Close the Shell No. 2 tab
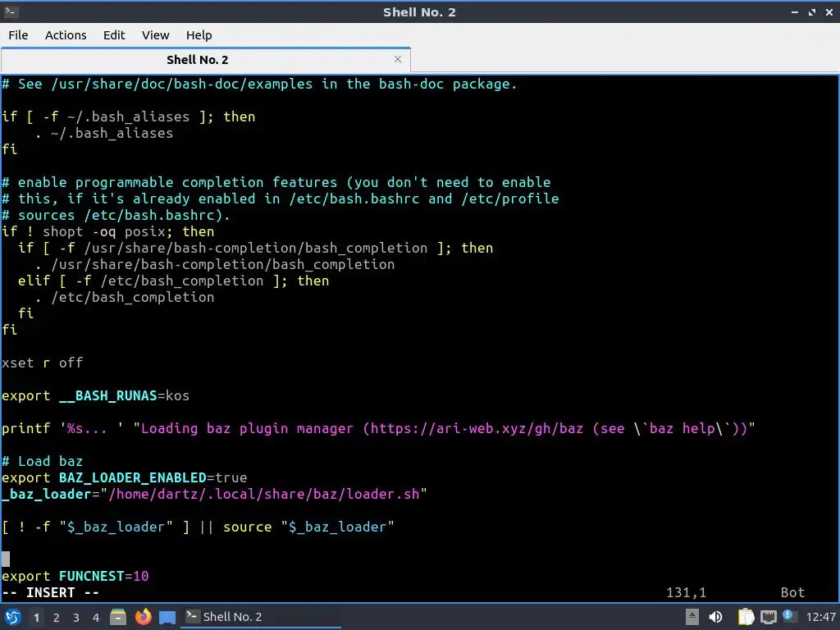The image size is (840, 630). pyautogui.click(x=398, y=59)
